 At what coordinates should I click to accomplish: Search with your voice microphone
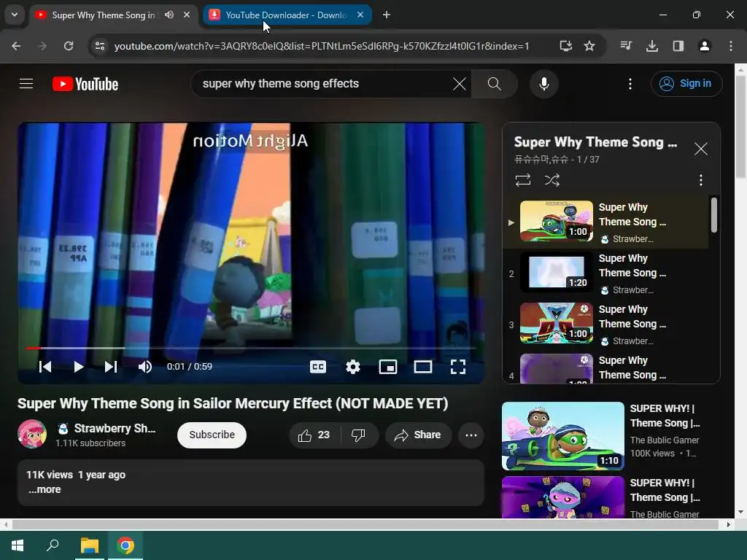(x=543, y=84)
